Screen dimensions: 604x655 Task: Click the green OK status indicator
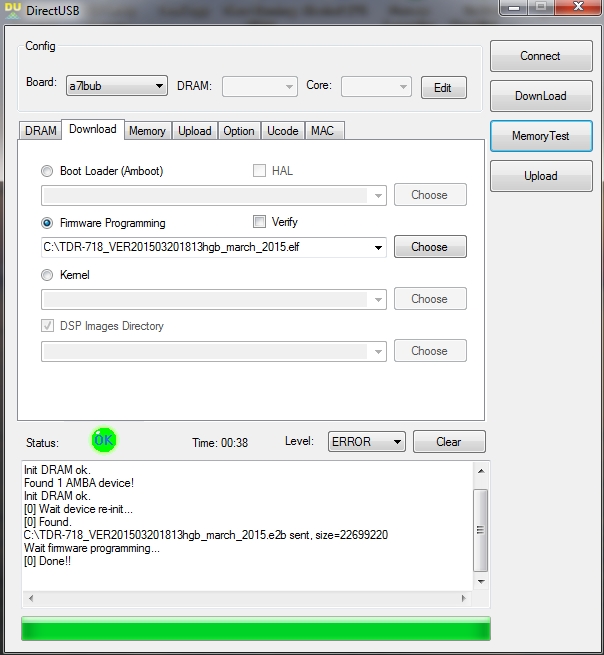(103, 440)
